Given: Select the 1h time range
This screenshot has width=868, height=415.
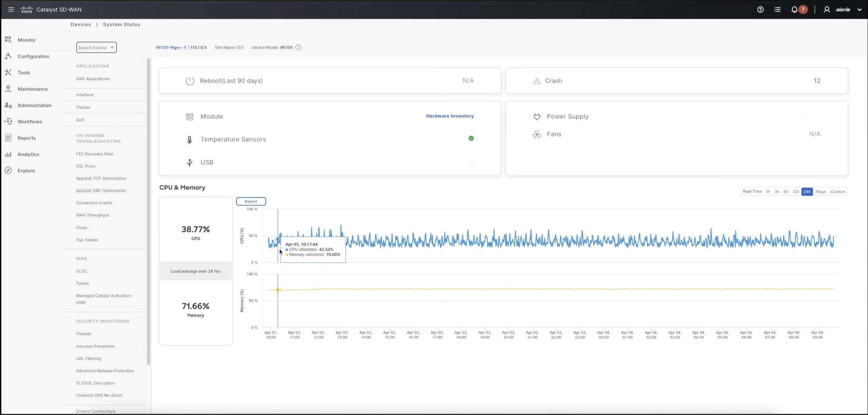Looking at the screenshot, I should (x=768, y=191).
